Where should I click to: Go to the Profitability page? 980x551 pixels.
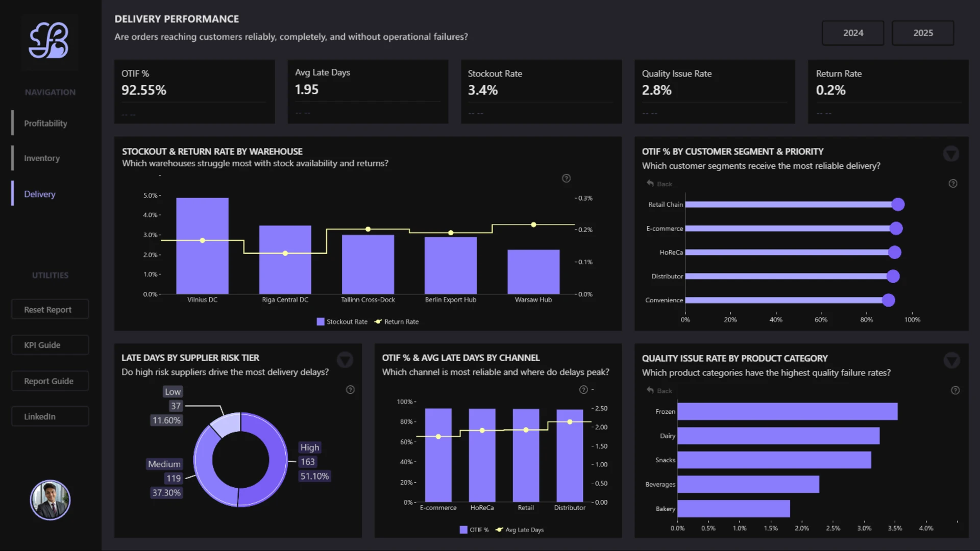[x=45, y=123]
